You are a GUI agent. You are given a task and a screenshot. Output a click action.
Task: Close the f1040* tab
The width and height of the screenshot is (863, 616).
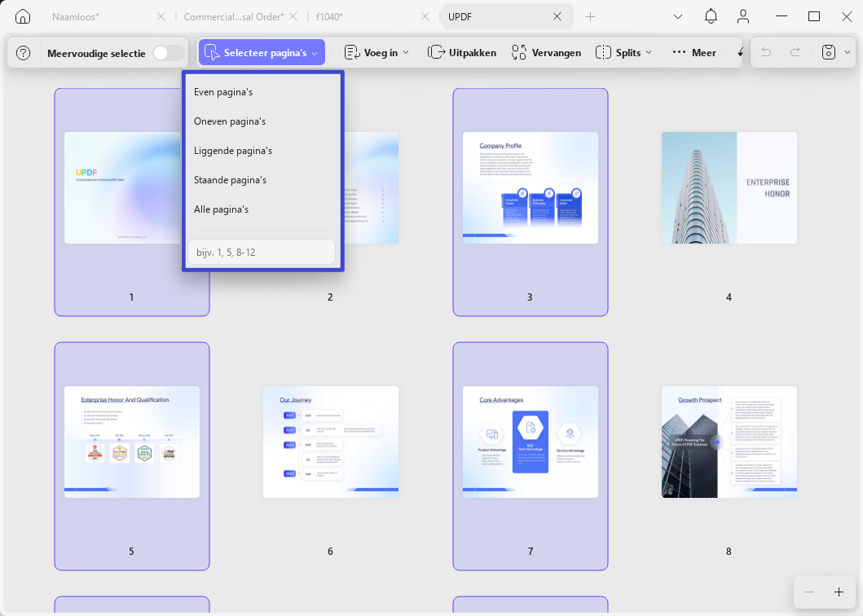425,16
